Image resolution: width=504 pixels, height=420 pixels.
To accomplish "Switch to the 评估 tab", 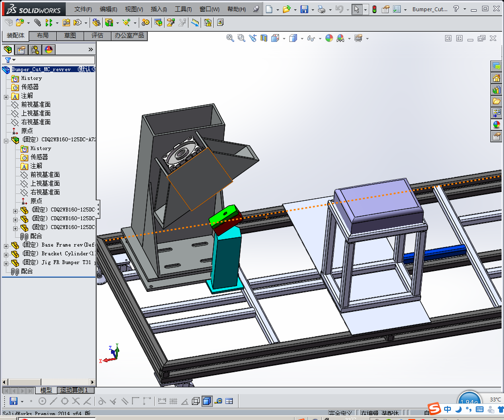I will (97, 36).
